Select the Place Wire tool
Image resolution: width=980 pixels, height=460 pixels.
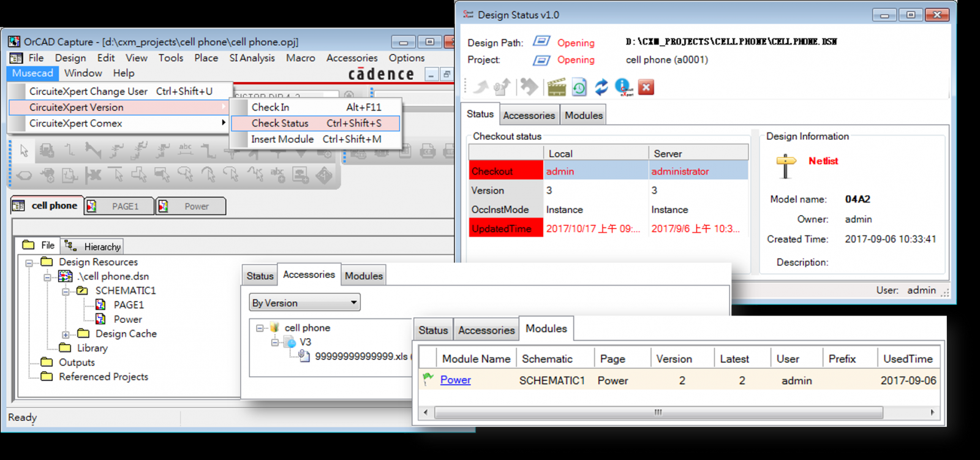[70, 151]
